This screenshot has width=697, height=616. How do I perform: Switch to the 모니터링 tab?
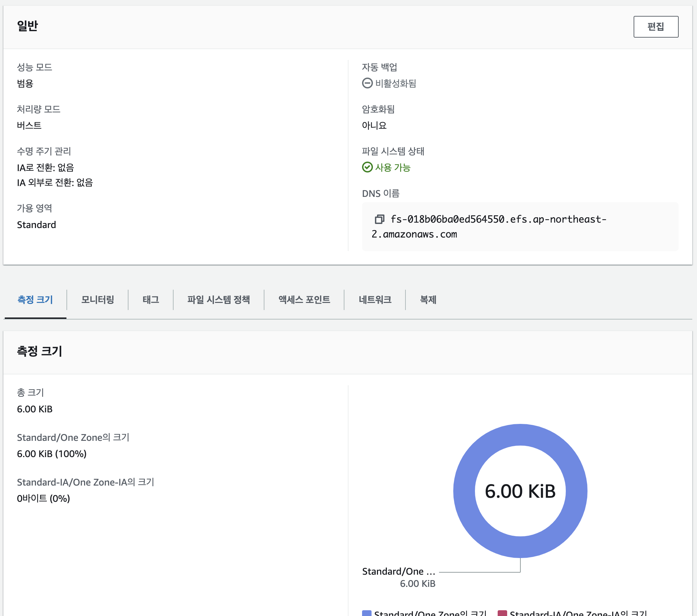(x=98, y=300)
